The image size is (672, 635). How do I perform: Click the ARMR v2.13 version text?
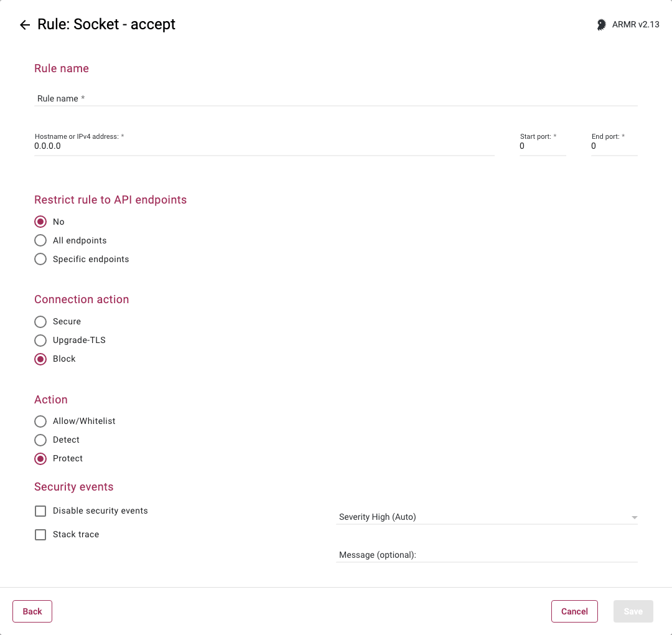click(x=635, y=24)
